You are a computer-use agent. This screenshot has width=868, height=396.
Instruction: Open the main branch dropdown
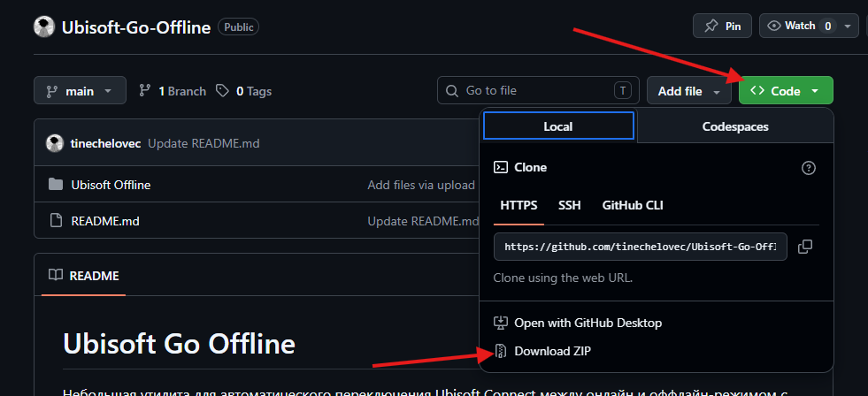click(81, 91)
